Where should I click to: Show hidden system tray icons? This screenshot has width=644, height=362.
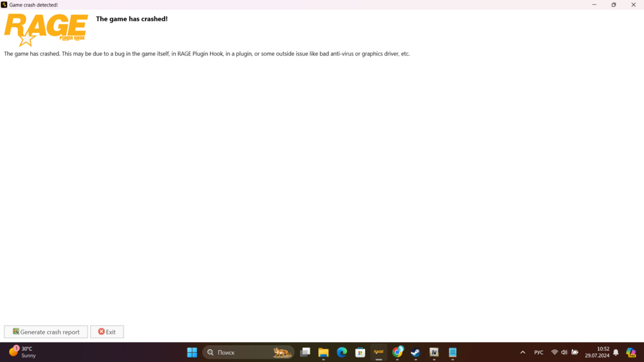click(x=522, y=352)
